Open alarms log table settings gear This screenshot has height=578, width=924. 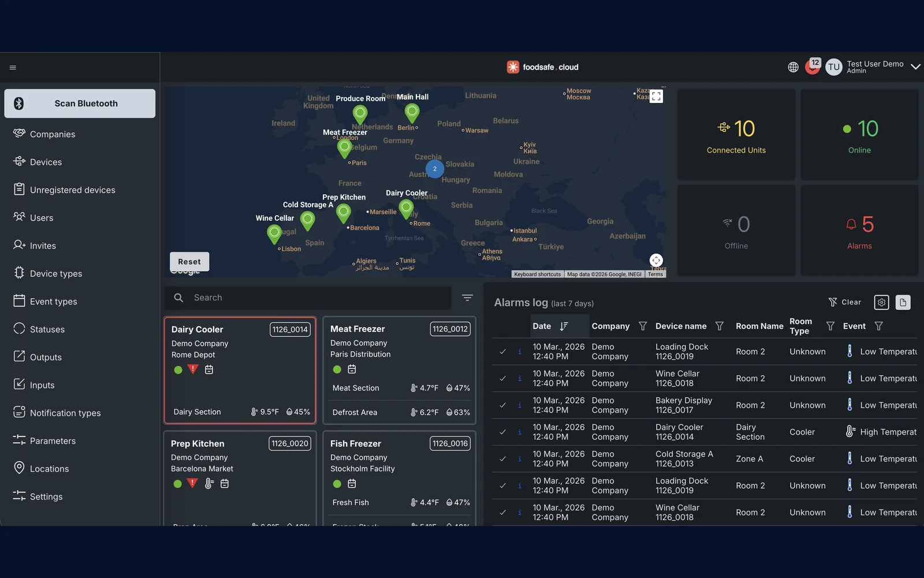881,302
